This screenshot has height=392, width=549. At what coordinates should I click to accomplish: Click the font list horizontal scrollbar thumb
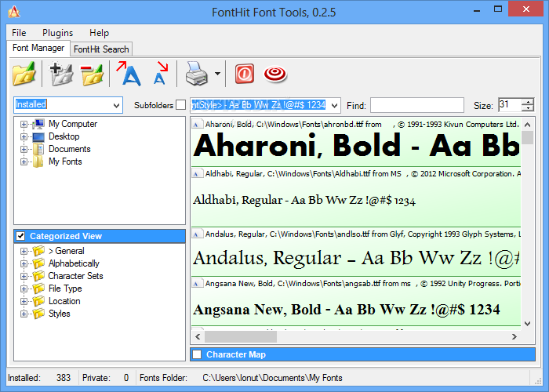click(x=241, y=336)
